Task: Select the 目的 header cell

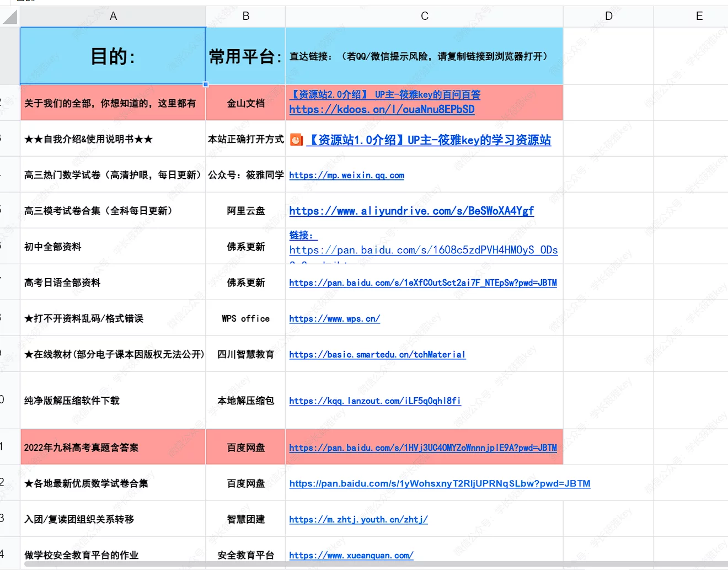Action: coord(113,56)
